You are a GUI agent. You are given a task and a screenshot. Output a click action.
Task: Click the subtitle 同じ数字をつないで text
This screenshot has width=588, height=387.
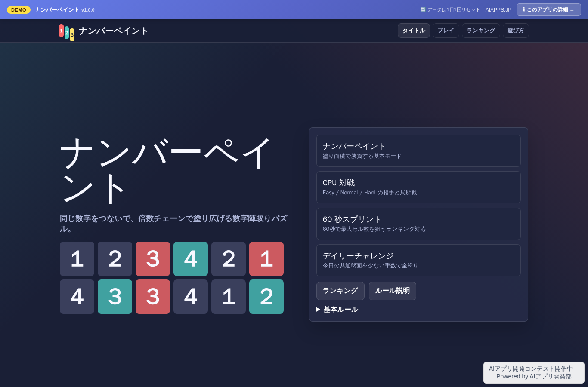tap(173, 224)
